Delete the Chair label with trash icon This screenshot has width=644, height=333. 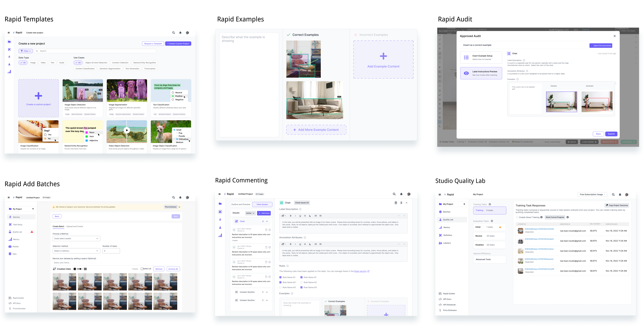396,203
